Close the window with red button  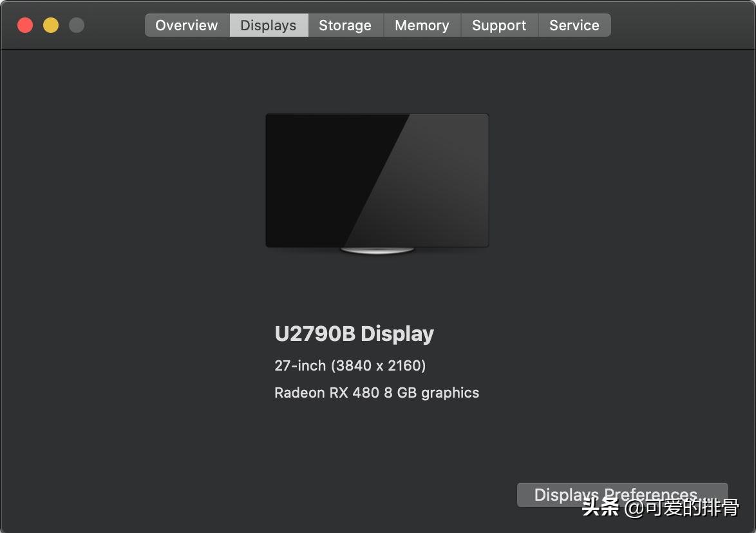point(25,25)
